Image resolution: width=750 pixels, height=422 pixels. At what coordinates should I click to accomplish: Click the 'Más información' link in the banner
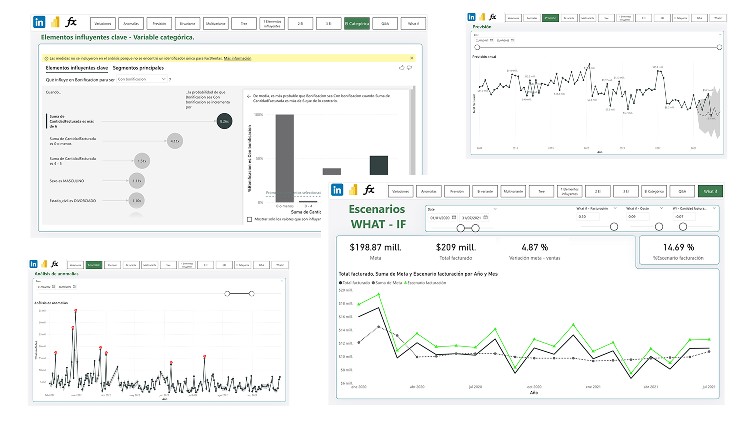[238, 59]
